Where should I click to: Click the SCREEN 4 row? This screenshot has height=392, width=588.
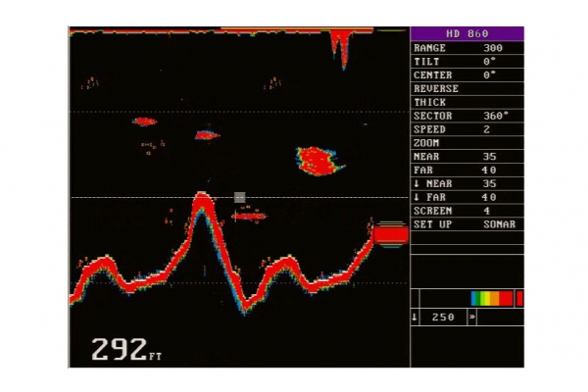pyautogui.click(x=466, y=211)
